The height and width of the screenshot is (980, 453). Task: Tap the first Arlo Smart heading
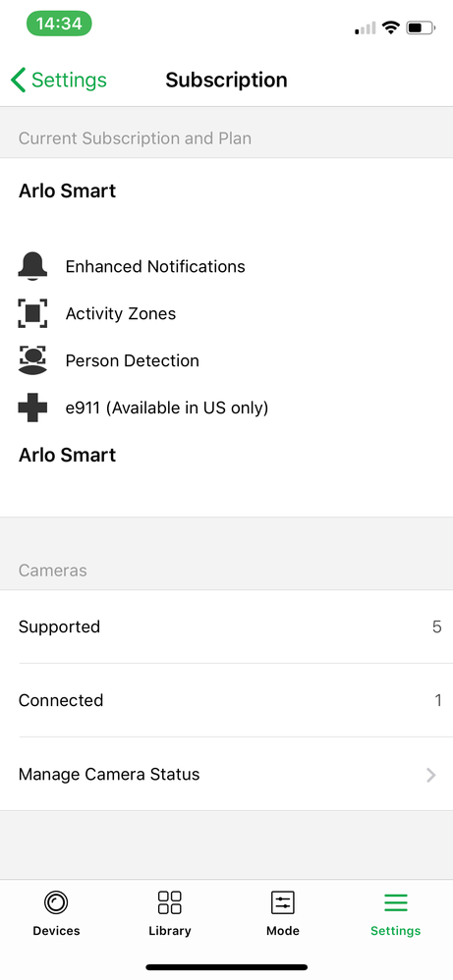point(68,191)
